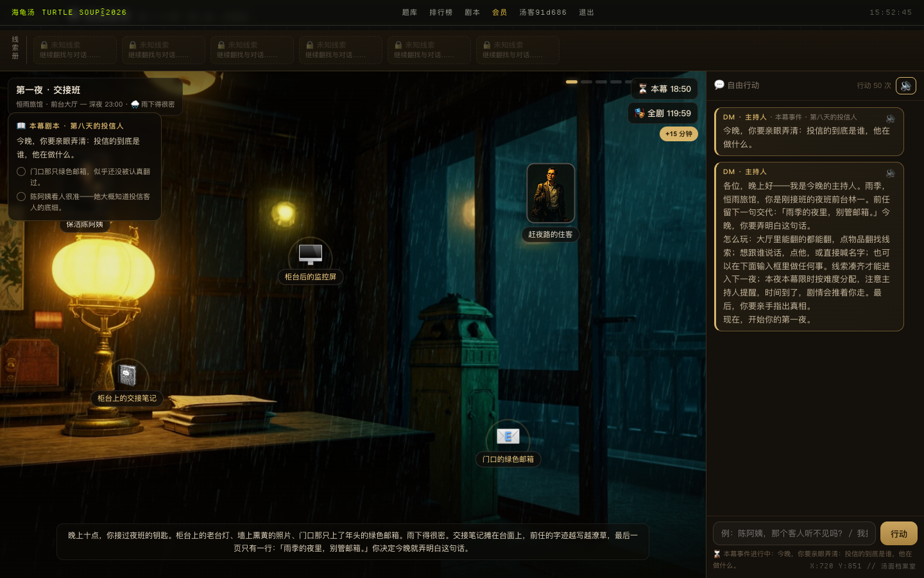Click the 15:52:45 clock
The height and width of the screenshot is (578, 924).
pyautogui.click(x=891, y=12)
